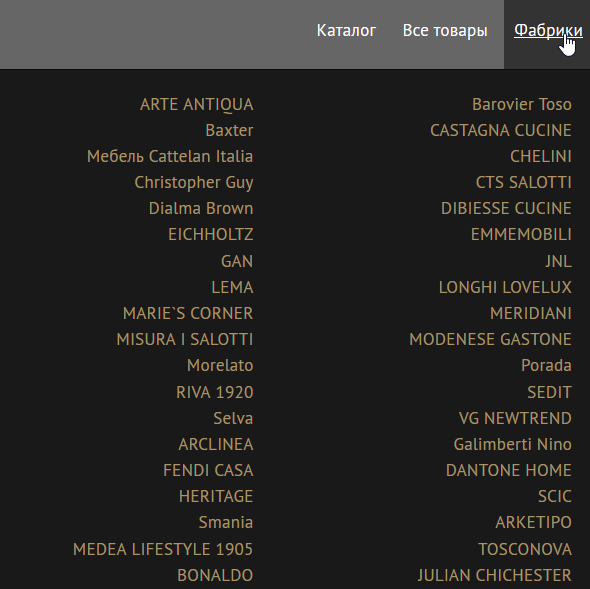The image size is (590, 589).
Task: Choose MODENESE GASTONE factory link
Action: tap(490, 339)
